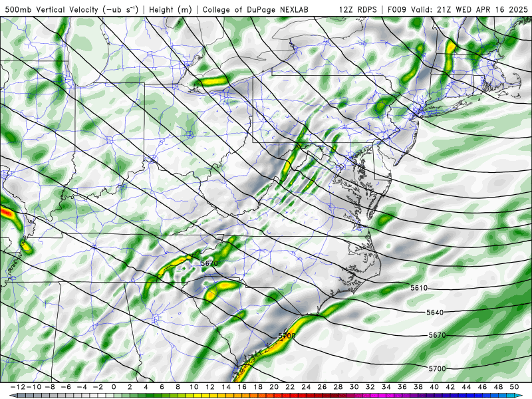Click the 22 value on the color scale
Screen dimensions: 532x399
point(290,387)
